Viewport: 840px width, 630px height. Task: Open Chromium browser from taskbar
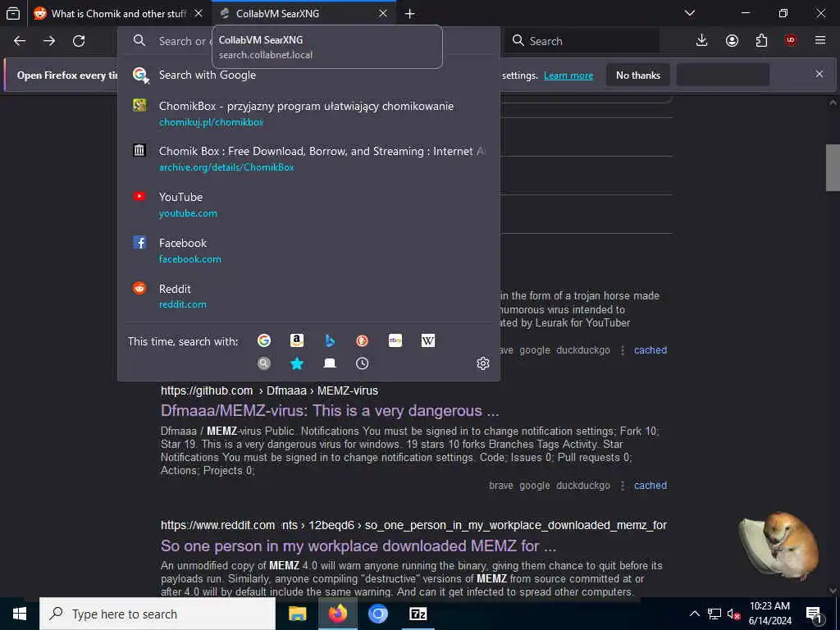point(378,614)
